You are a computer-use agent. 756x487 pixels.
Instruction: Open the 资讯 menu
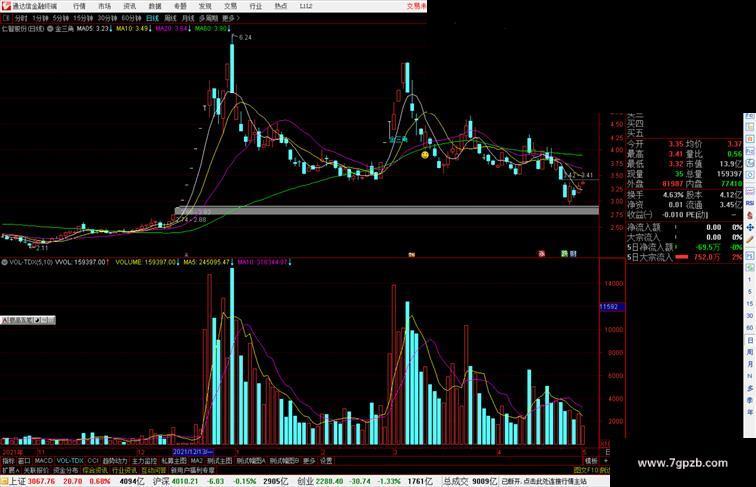tap(130, 6)
